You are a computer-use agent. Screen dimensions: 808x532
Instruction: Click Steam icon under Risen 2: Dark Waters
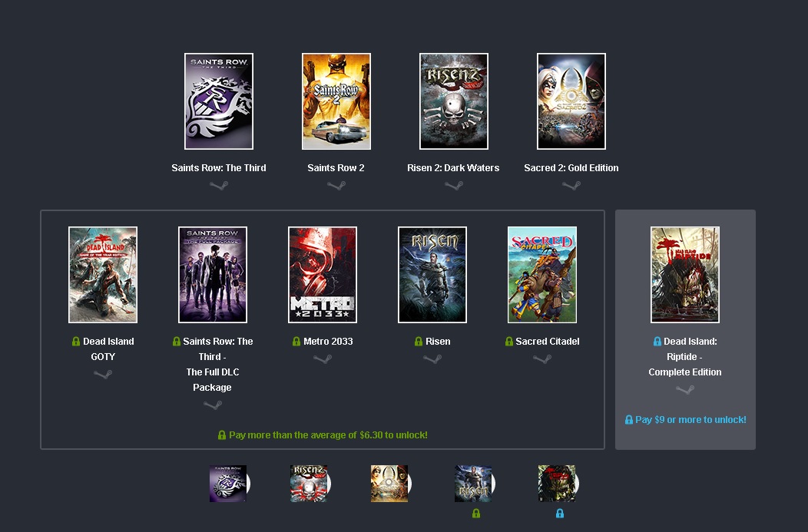point(454,186)
